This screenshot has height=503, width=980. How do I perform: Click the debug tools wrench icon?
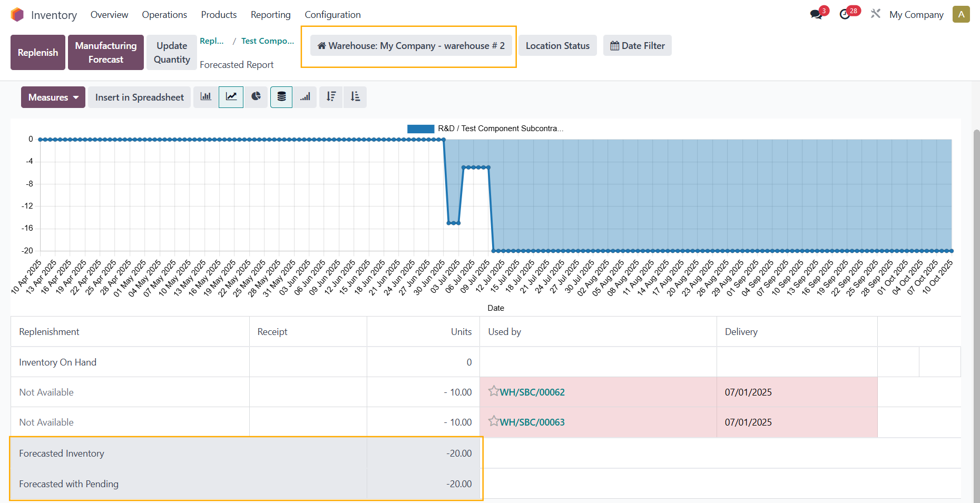876,14
